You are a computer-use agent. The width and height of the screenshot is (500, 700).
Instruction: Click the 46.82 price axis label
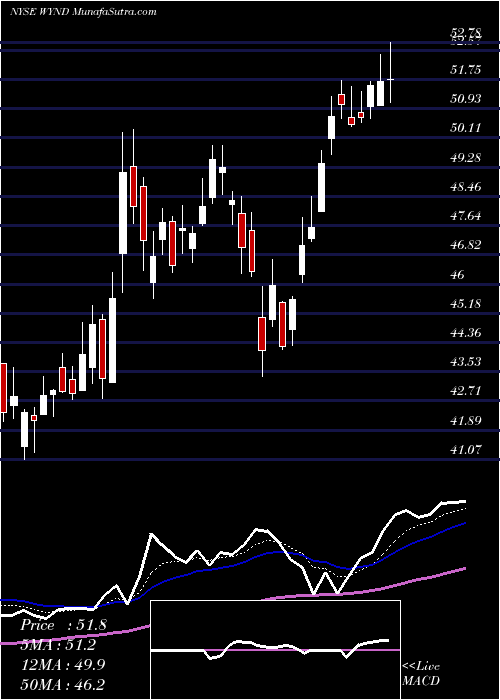click(466, 245)
